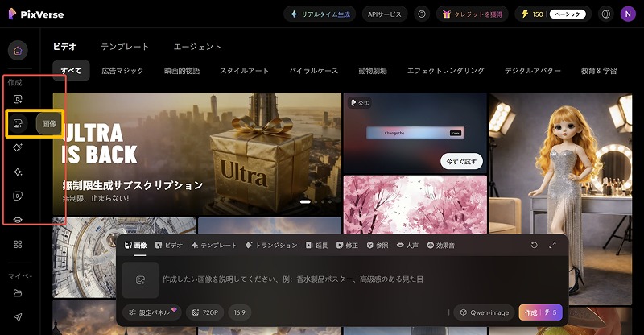Select the エフェクトレンダリング category
Screen dimensions: 644x335
click(x=446, y=71)
